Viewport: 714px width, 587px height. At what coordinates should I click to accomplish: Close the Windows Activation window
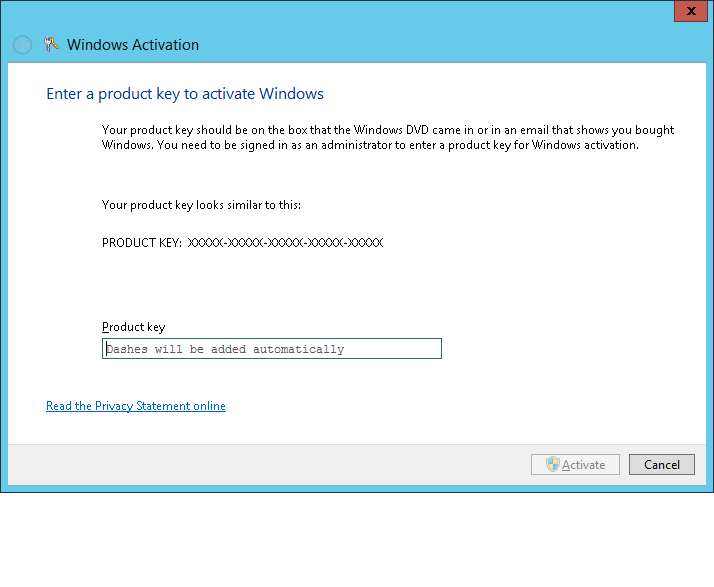coord(689,11)
